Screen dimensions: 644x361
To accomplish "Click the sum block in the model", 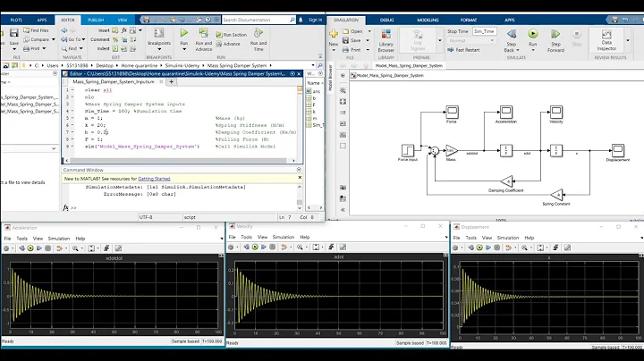I will point(434,151).
